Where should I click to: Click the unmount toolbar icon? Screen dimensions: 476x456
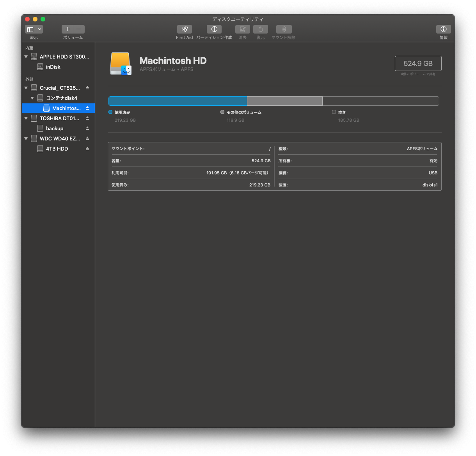point(284,29)
